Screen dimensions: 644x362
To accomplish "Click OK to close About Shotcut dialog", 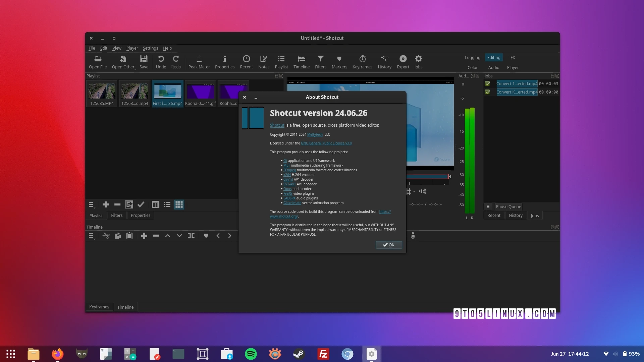I will coord(389,245).
